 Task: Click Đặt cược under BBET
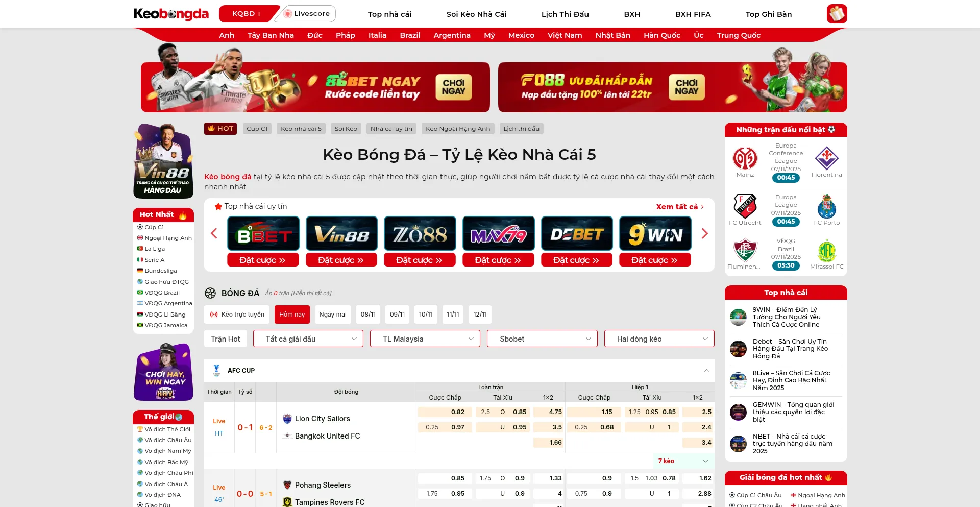(263, 260)
